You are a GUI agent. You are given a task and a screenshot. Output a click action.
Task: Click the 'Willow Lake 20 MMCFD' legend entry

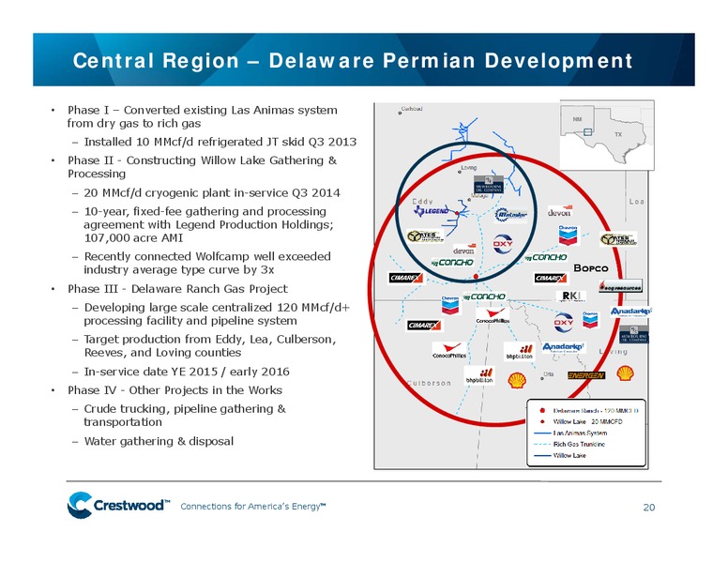click(581, 422)
